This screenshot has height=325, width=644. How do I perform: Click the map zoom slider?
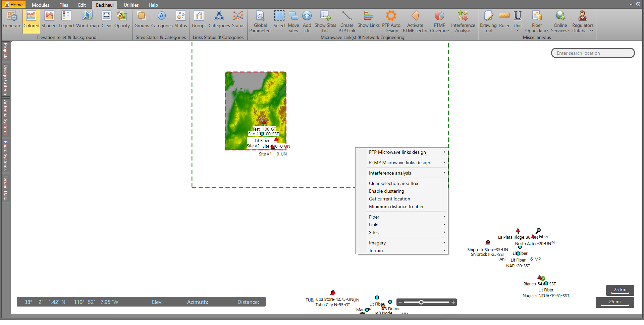[x=422, y=302]
